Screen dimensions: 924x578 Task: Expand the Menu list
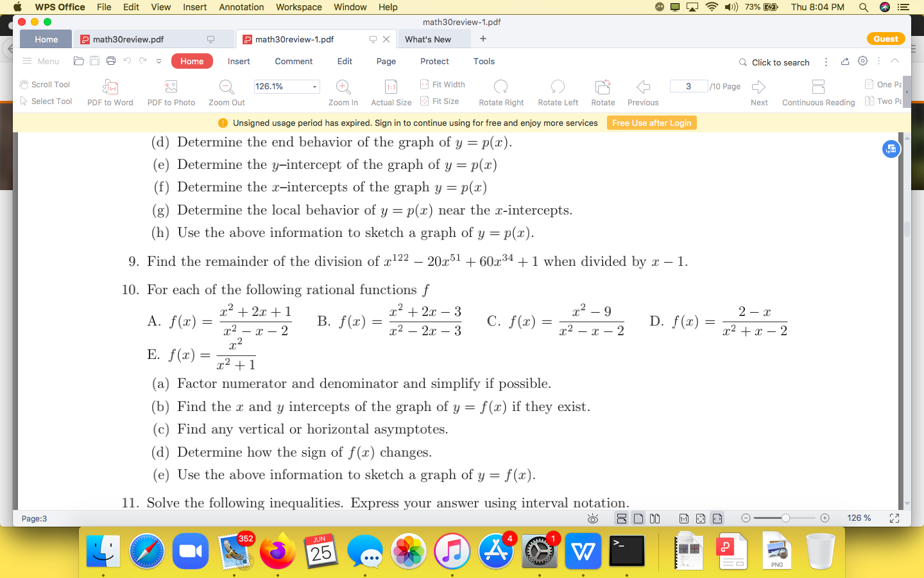click(40, 61)
